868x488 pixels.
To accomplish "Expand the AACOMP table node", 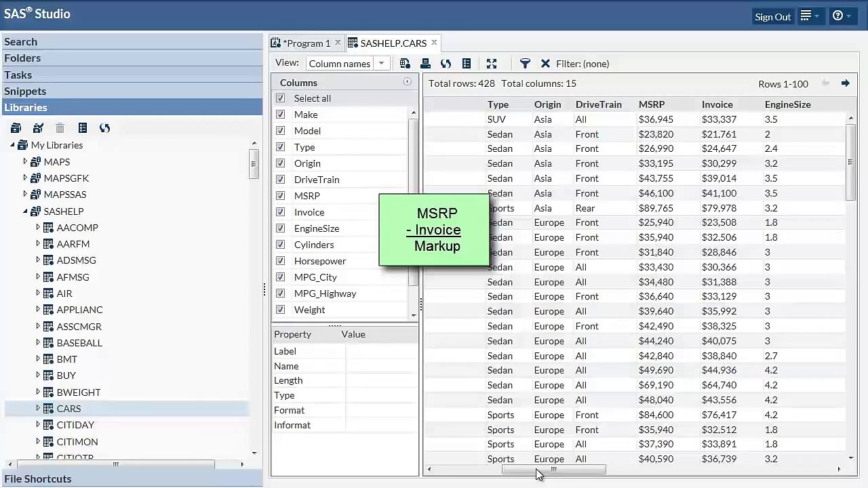I will pyautogui.click(x=38, y=228).
